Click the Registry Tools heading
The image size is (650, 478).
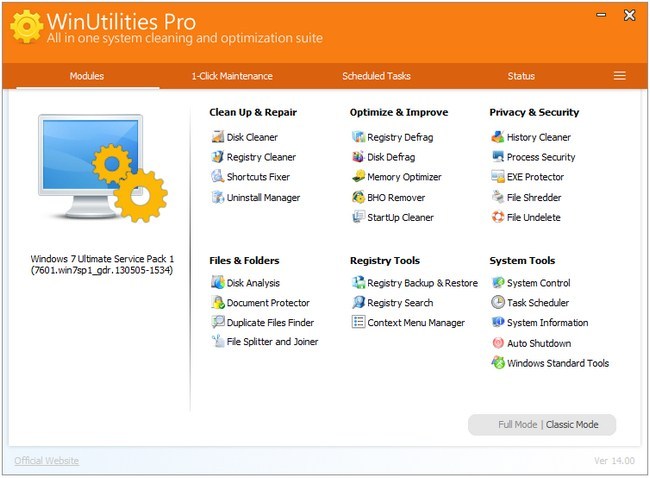tap(385, 261)
